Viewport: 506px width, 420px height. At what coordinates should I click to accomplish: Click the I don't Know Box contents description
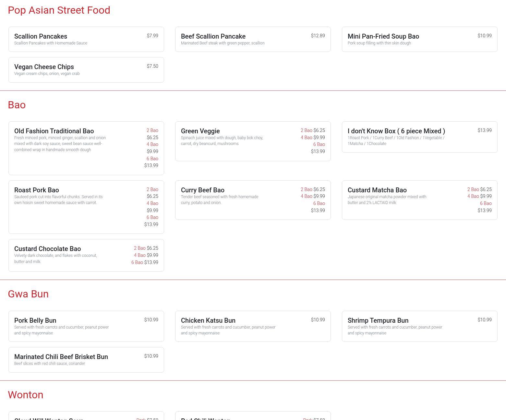click(396, 141)
